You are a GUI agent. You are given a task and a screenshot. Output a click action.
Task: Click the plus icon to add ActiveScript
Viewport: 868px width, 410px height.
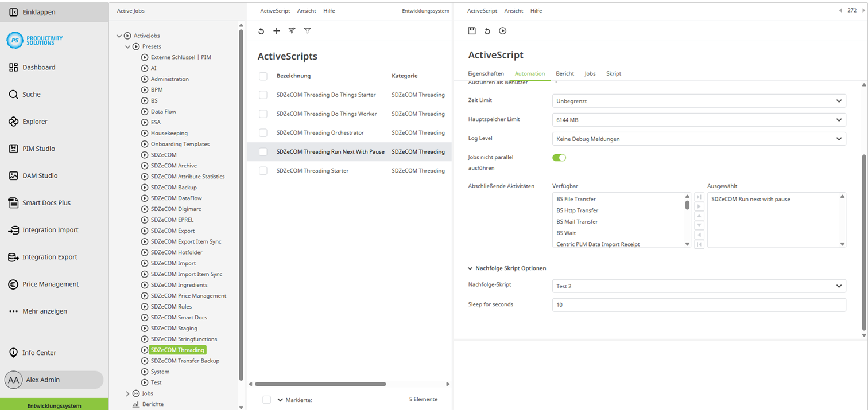coord(277,31)
